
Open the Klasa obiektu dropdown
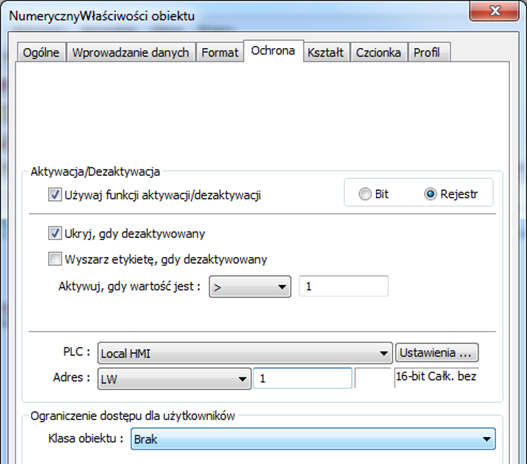pyautogui.click(x=313, y=439)
